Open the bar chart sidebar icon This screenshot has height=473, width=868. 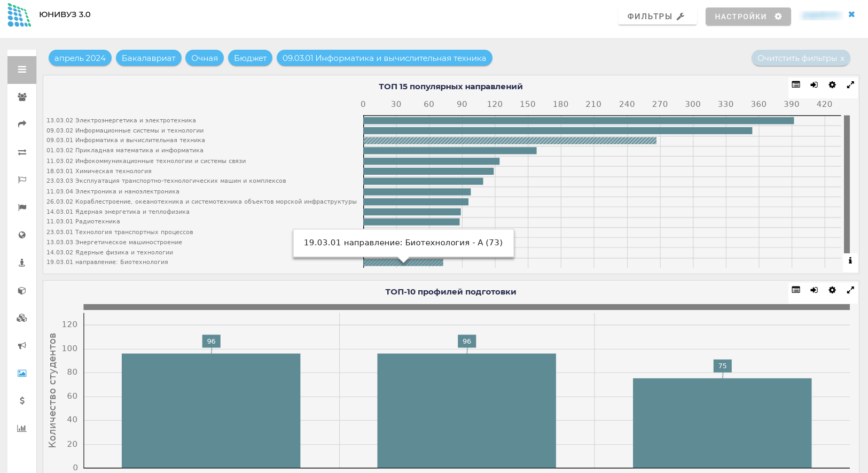22,428
